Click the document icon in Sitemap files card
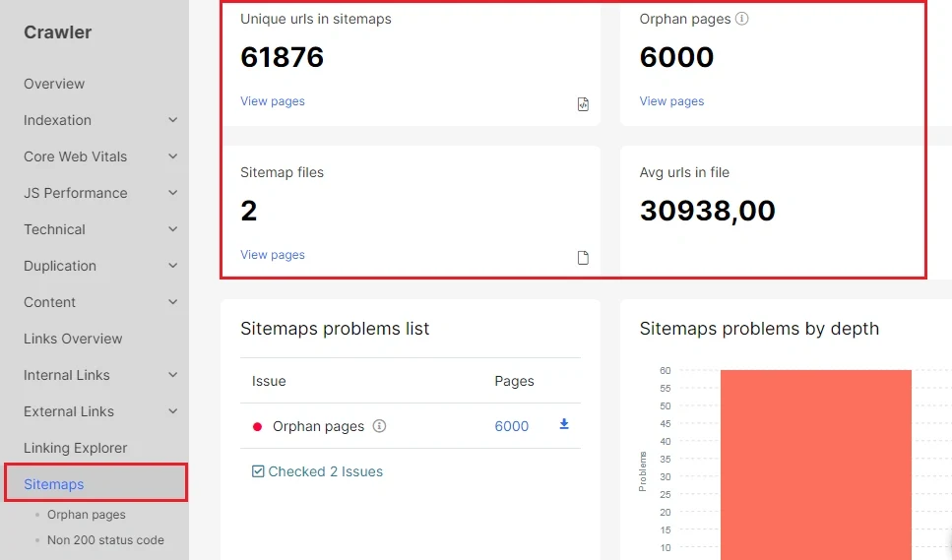952x560 pixels. (583, 257)
